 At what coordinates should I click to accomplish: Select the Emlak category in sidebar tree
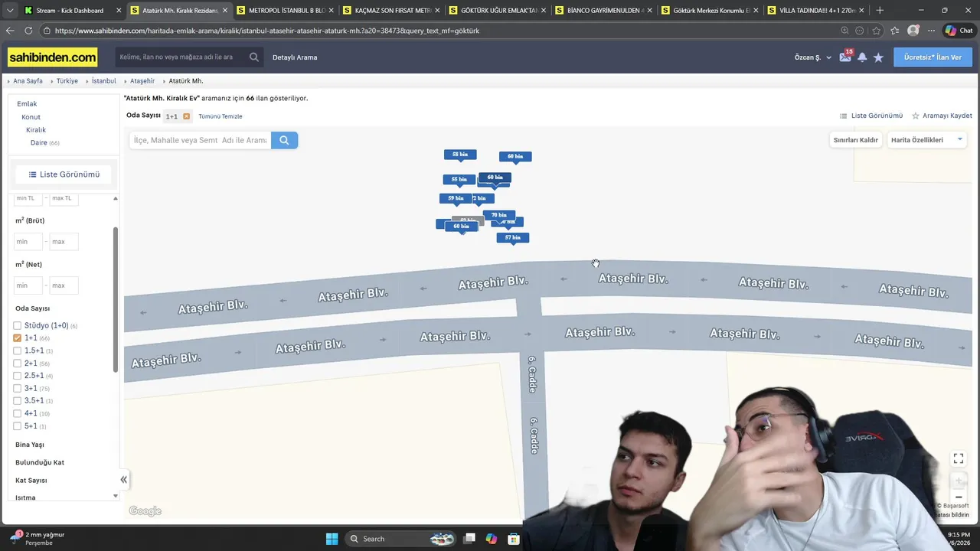(27, 104)
